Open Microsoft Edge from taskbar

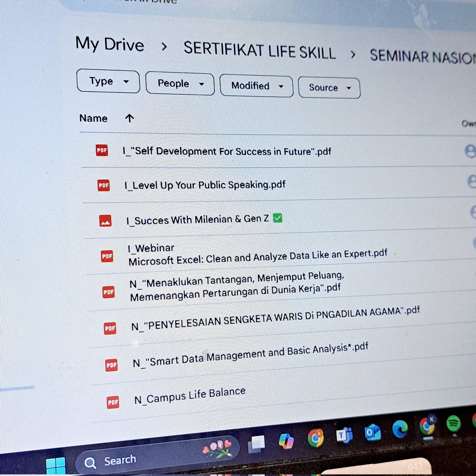click(400, 429)
